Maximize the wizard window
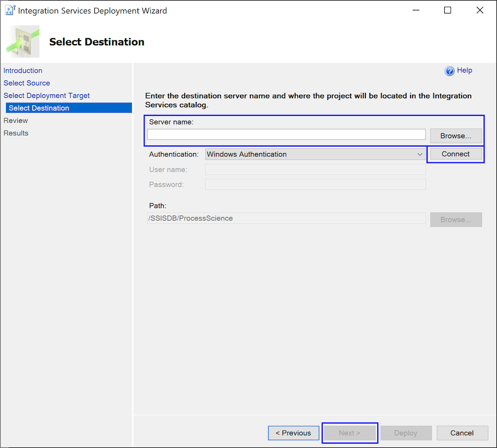 pyautogui.click(x=447, y=10)
